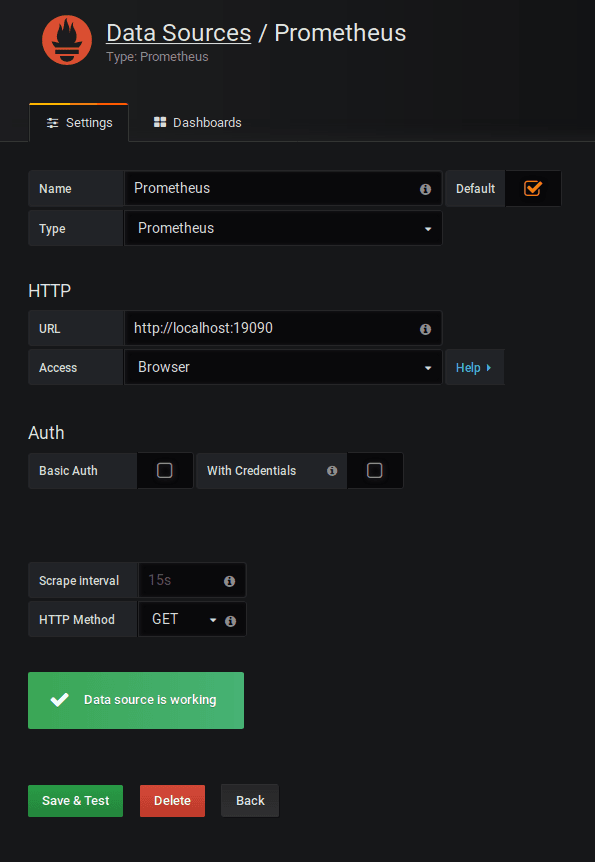Viewport: 595px width, 862px height.
Task: Enable the With Credentials checkbox
Action: point(374,471)
